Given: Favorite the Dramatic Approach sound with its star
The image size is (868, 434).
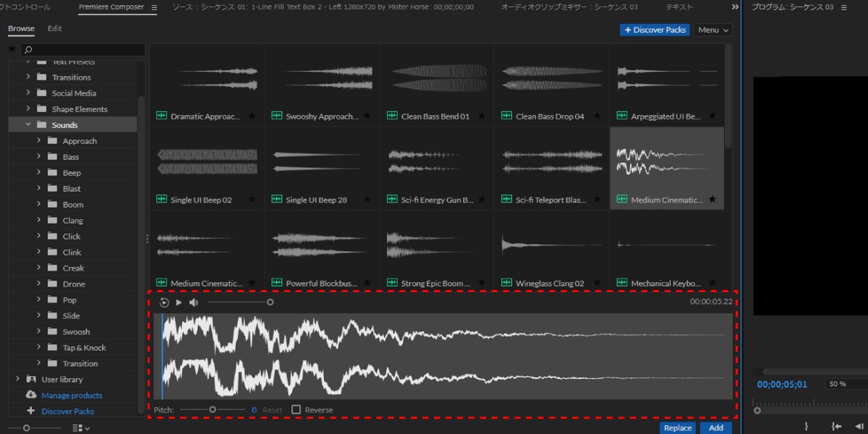Looking at the screenshot, I should pyautogui.click(x=252, y=116).
